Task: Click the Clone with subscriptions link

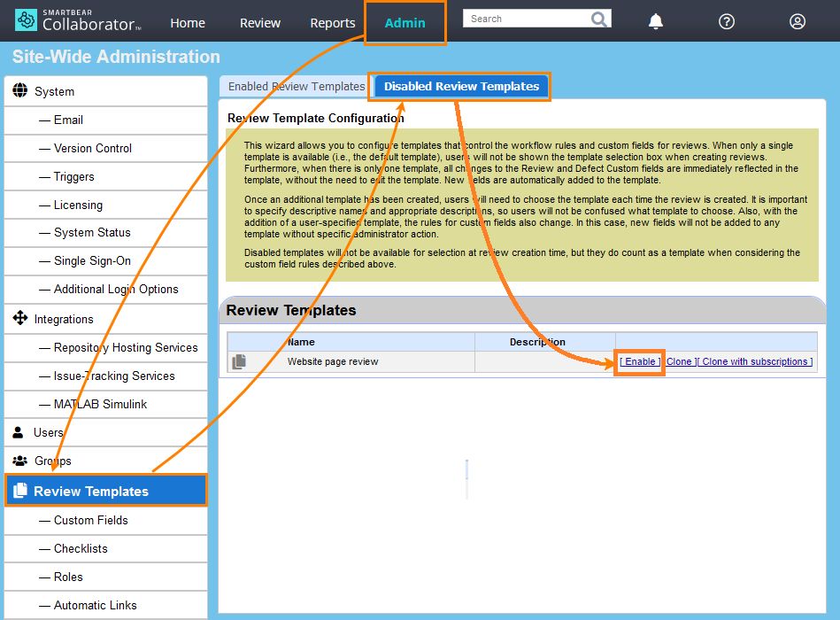Action: (757, 361)
